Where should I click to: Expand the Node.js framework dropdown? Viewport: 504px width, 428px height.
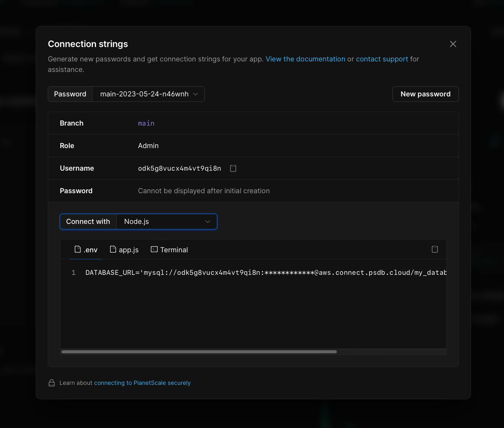(167, 222)
